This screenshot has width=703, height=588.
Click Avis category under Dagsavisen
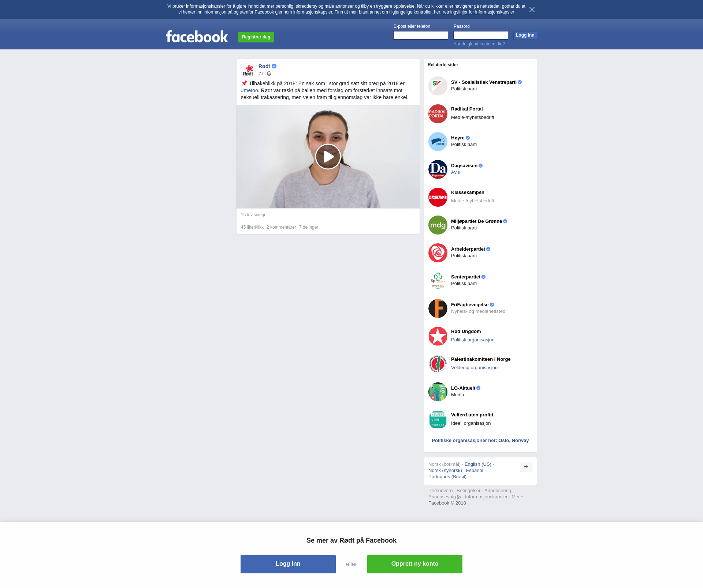pyautogui.click(x=455, y=172)
